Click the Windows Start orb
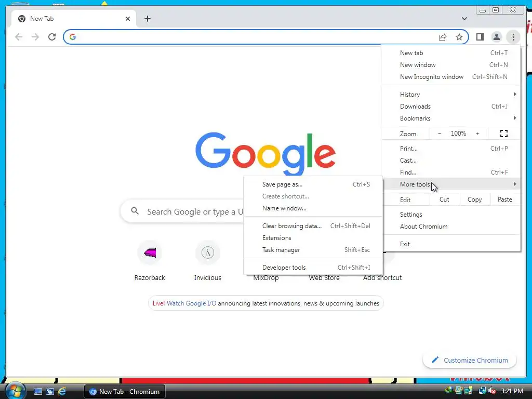The image size is (532, 399). tap(15, 391)
